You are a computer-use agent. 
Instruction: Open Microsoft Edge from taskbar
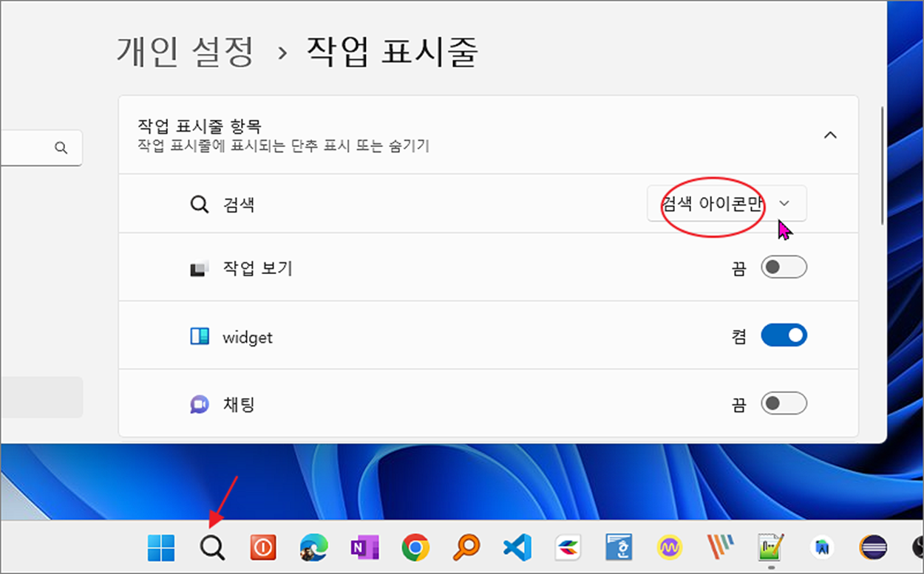[x=313, y=548]
